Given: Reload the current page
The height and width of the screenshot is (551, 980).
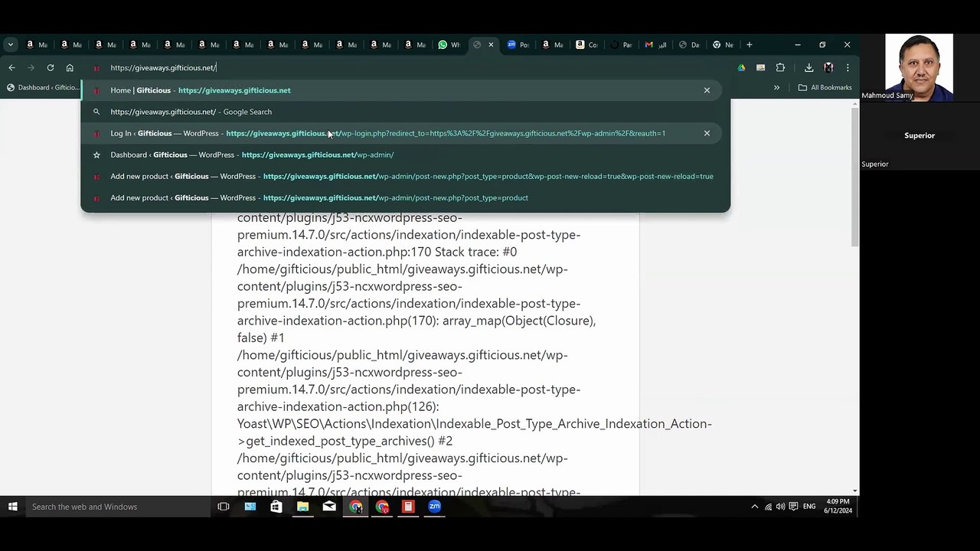Looking at the screenshot, I should point(51,67).
